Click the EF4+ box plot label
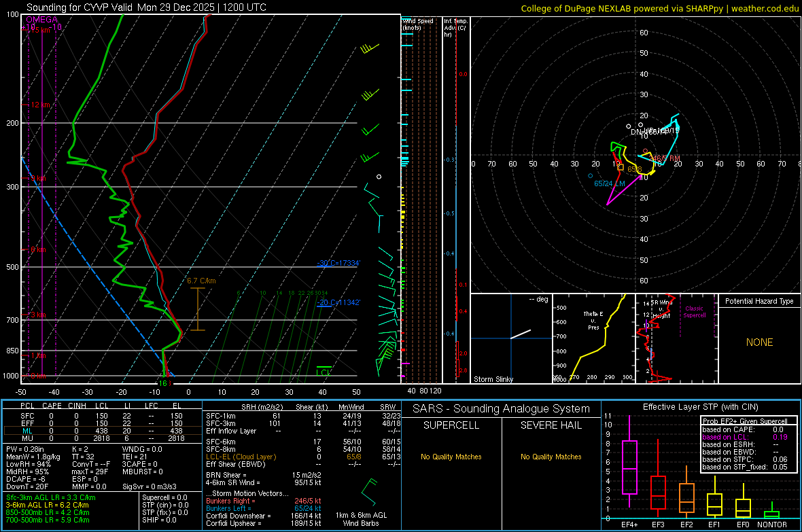Image resolution: width=802 pixels, height=532 pixels. 629,525
